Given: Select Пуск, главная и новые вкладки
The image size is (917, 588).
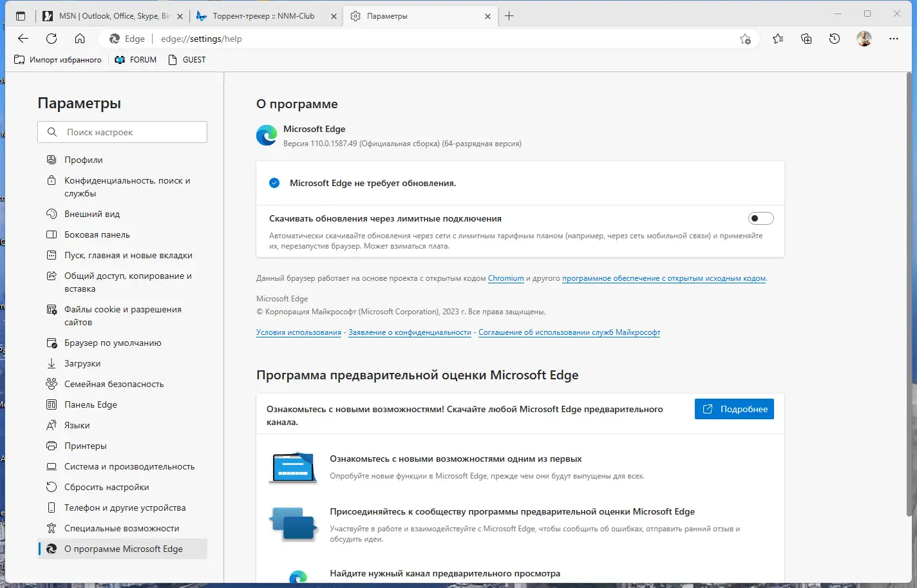Looking at the screenshot, I should click(x=122, y=255).
